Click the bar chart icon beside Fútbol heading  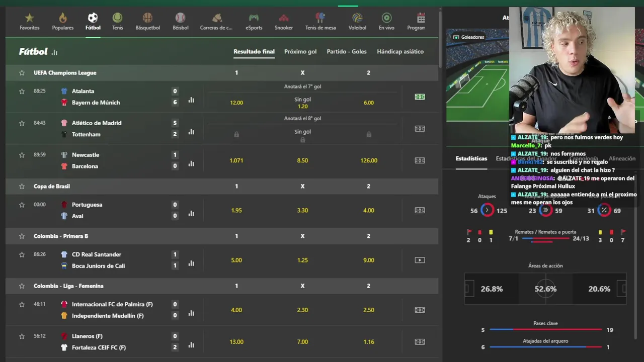coord(54,52)
